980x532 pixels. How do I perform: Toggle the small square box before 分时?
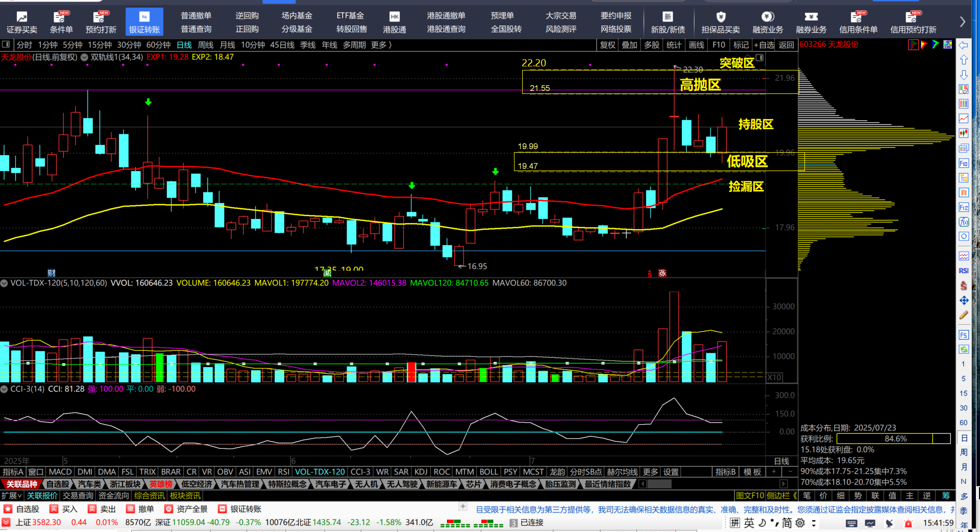[x=6, y=44]
